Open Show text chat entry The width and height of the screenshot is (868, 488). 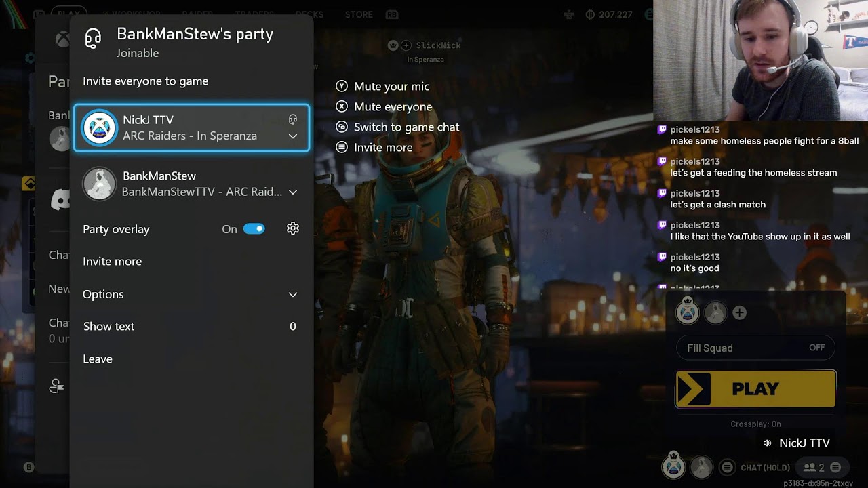point(191,327)
